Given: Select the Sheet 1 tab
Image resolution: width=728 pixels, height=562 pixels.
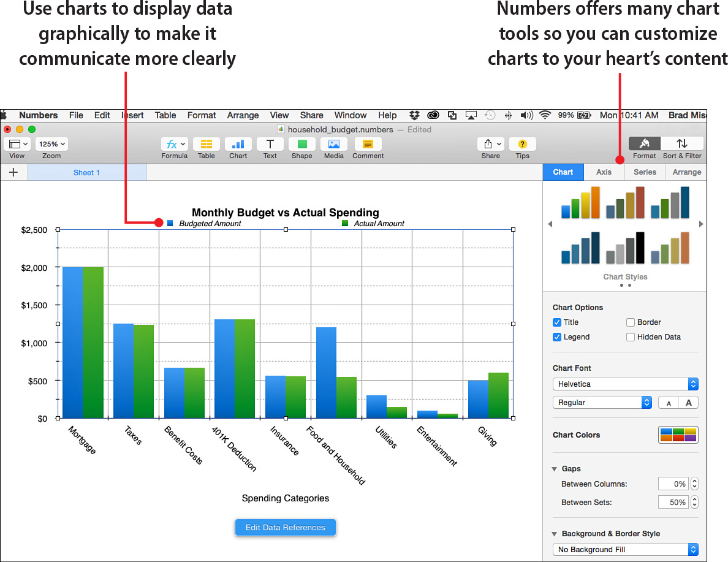Looking at the screenshot, I should (x=86, y=172).
